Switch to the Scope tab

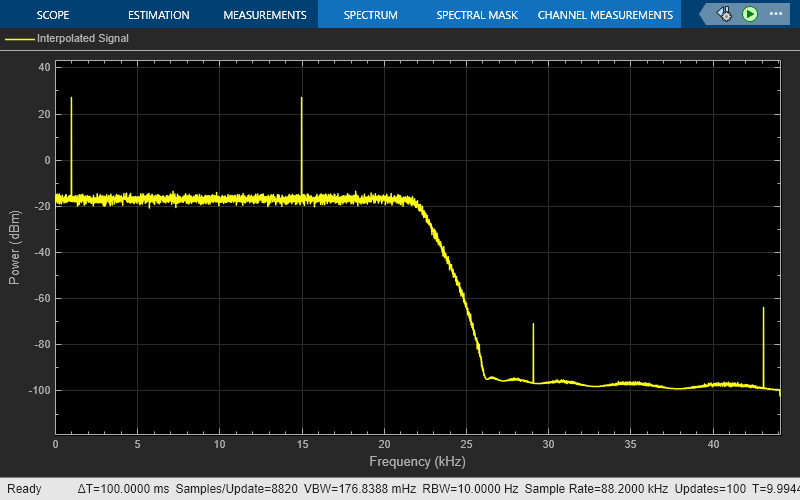pyautogui.click(x=53, y=15)
